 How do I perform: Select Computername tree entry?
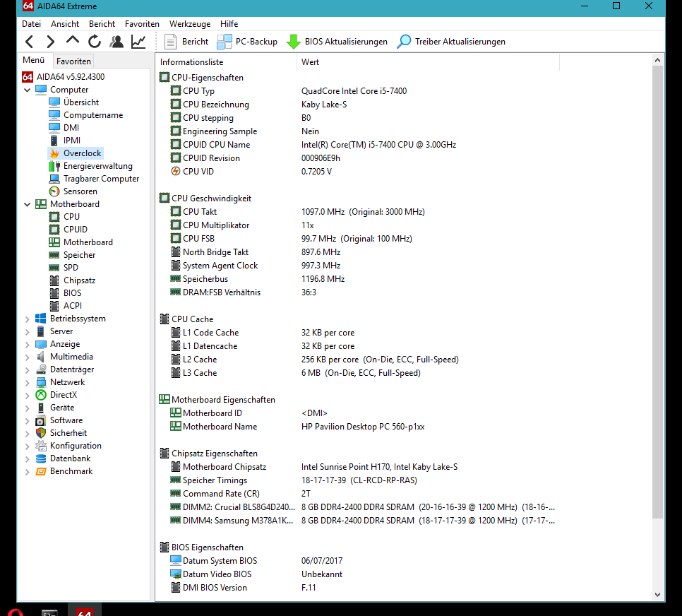click(x=85, y=115)
